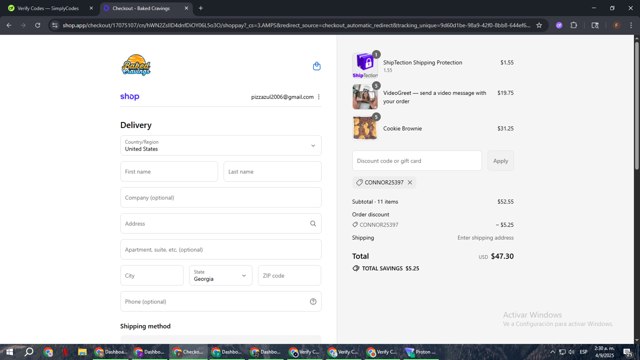Click the share icon beside the store logo
Viewport: 640px width, 360px height.
coord(316,66)
